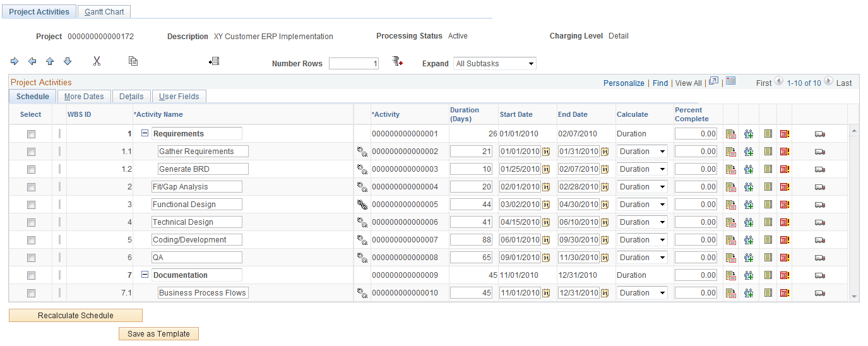Click the cut scissors icon
868x346 pixels.
coord(97,61)
